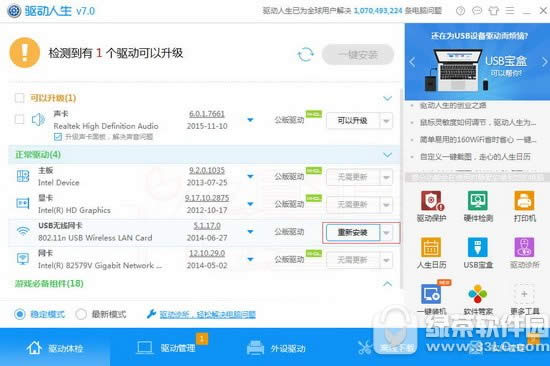550x366 pixels.
Task: Click the 驱动人生 app logo
Action: tap(14, 11)
